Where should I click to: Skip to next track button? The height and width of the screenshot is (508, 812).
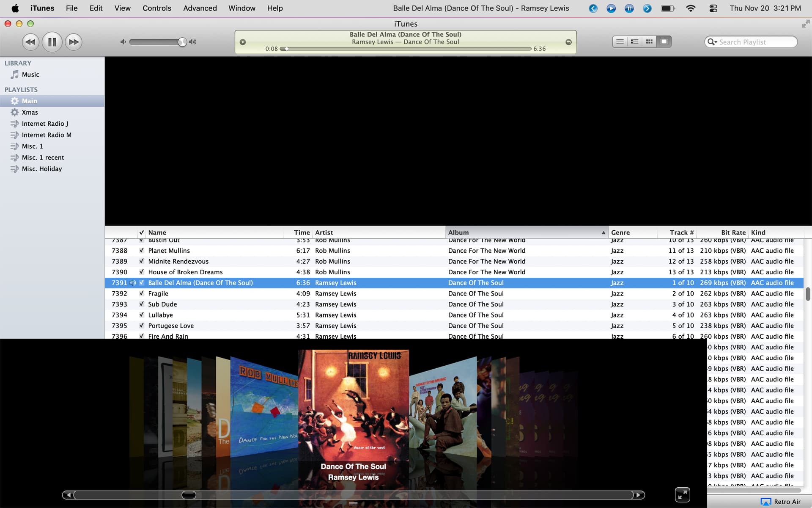click(x=74, y=42)
